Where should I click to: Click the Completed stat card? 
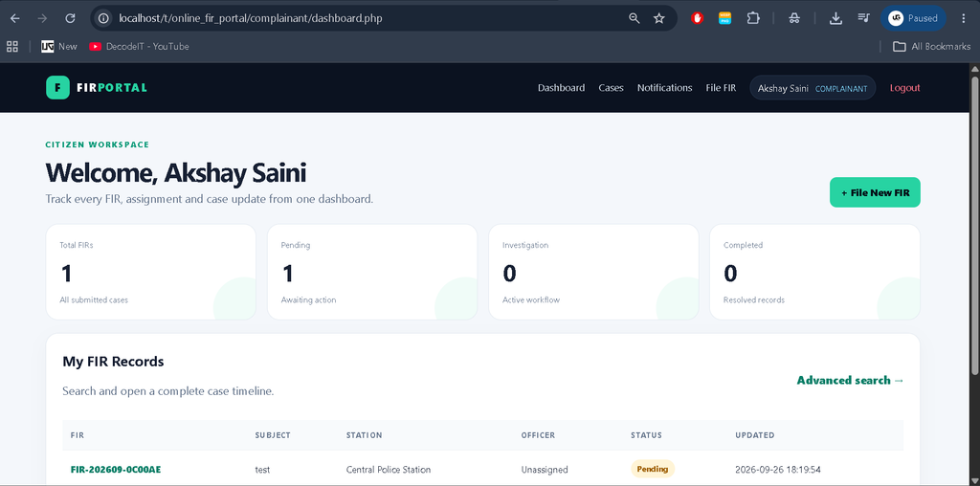(x=814, y=272)
